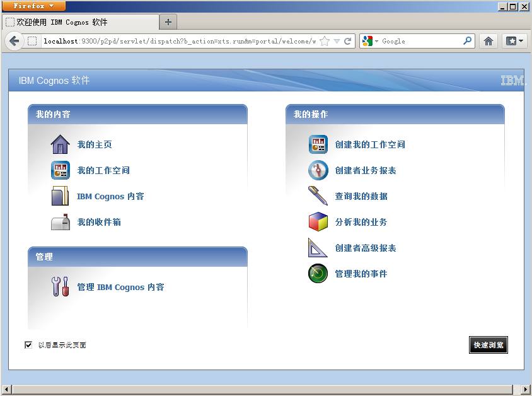The width and height of the screenshot is (532, 396).
Task: Click the bookmark star in the address bar
Action: coord(325,41)
